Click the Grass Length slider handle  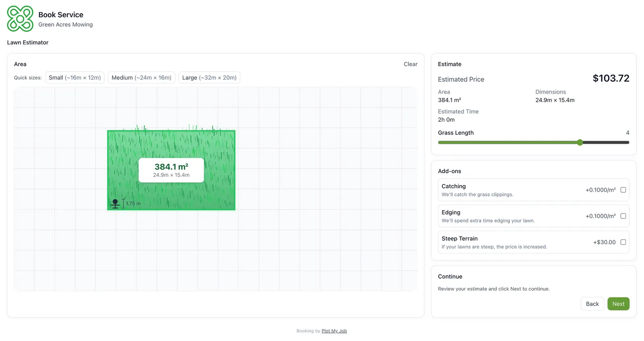click(580, 143)
